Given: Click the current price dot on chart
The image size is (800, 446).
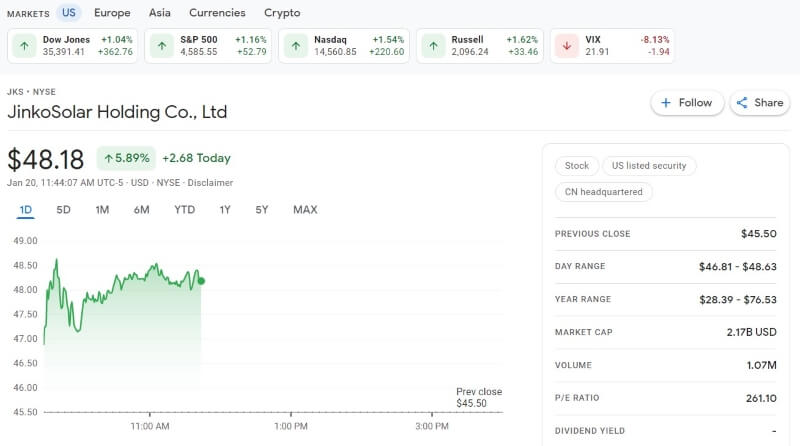Looking at the screenshot, I should point(201,281).
